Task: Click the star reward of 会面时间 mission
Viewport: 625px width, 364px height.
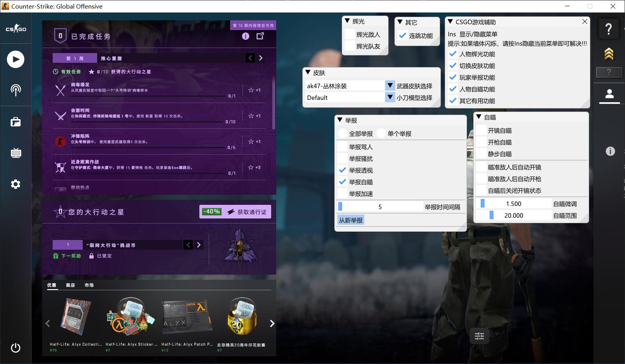Action: coord(254,116)
